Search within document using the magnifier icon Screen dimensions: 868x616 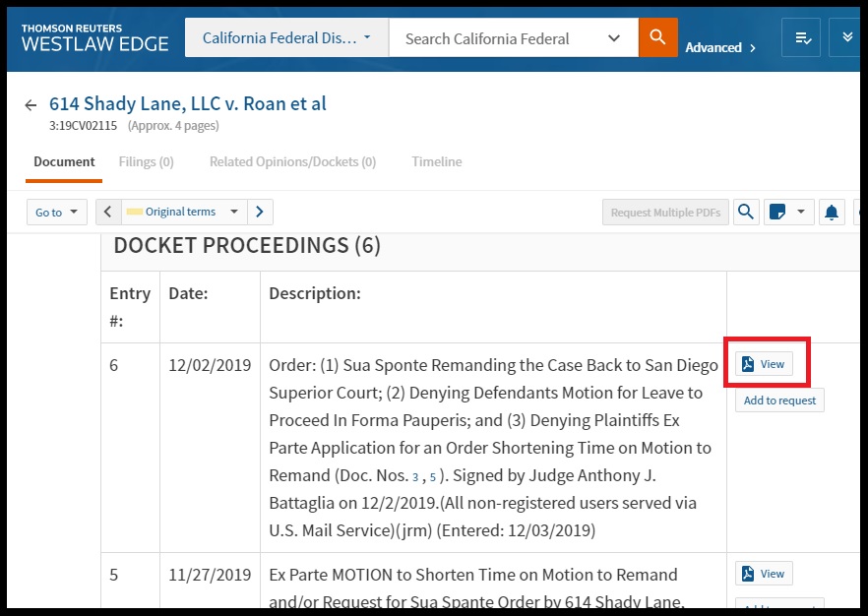(746, 212)
